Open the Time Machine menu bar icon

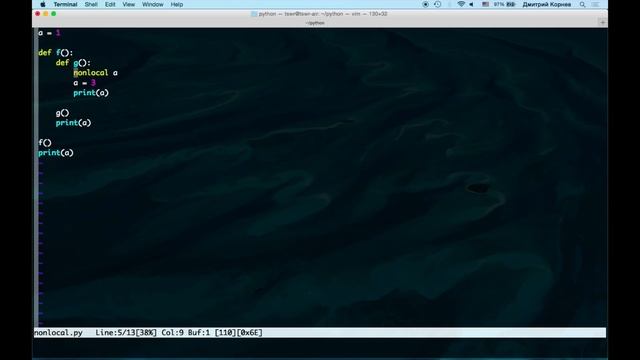click(438, 4)
